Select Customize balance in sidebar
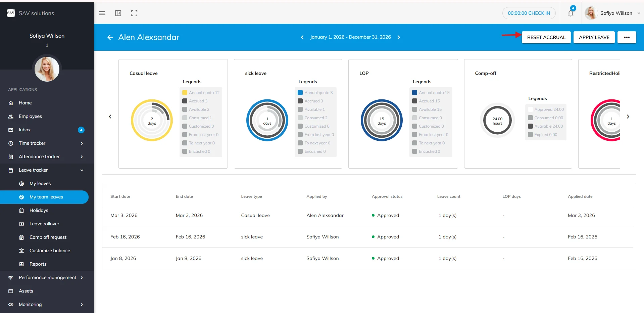 click(x=50, y=251)
